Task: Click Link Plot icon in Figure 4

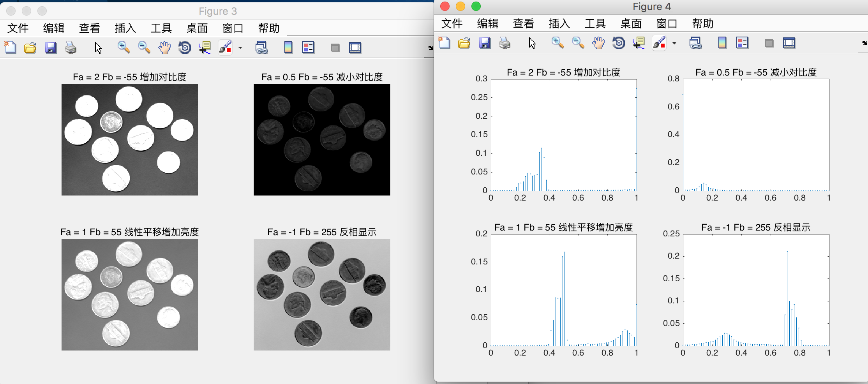Action: [x=695, y=43]
